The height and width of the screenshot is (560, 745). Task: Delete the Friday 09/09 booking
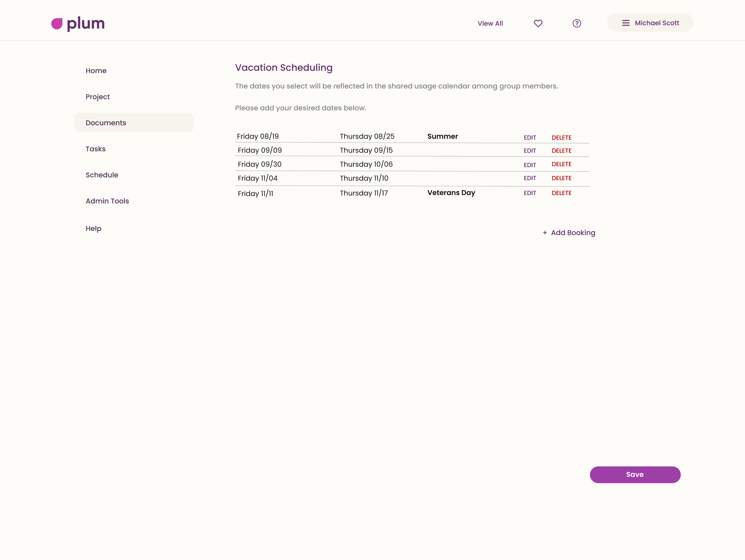coord(561,150)
